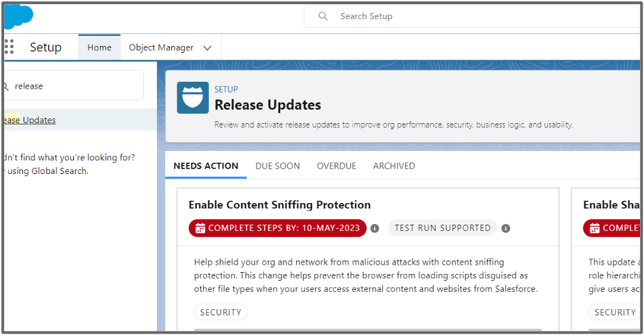Select the Needs Action tab
The height and width of the screenshot is (335, 644).
click(x=206, y=166)
